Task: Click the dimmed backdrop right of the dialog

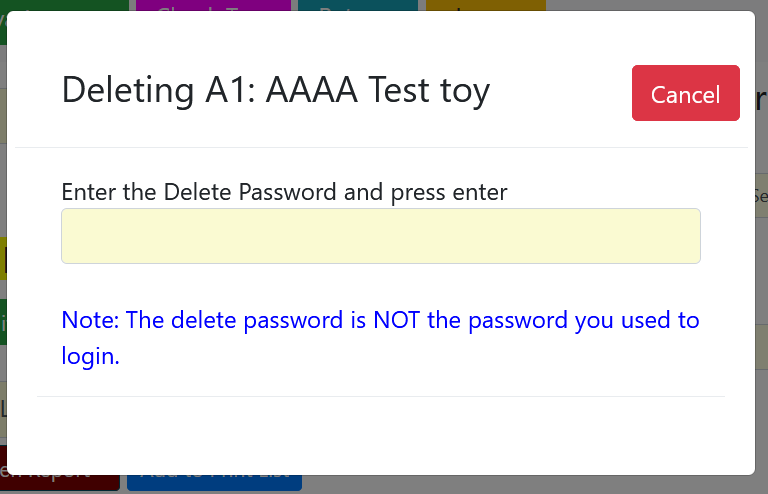Action: tap(761, 300)
